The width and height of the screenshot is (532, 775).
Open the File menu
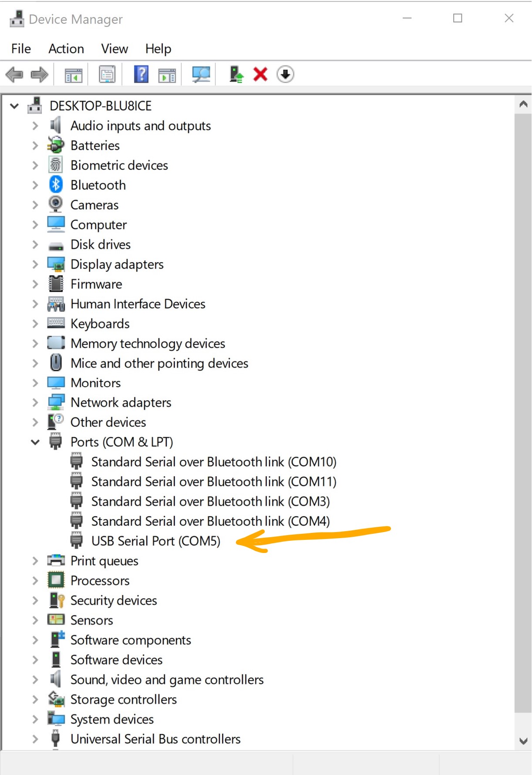pyautogui.click(x=21, y=49)
